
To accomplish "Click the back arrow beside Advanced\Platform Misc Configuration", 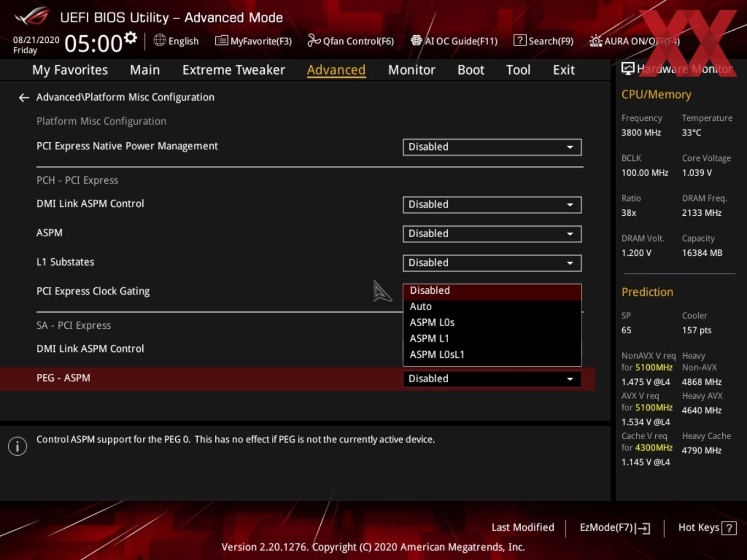I will tap(24, 98).
